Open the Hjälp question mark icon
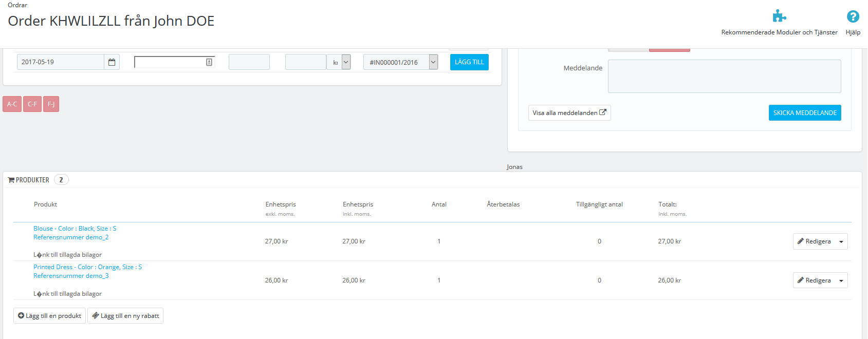 coord(853,16)
